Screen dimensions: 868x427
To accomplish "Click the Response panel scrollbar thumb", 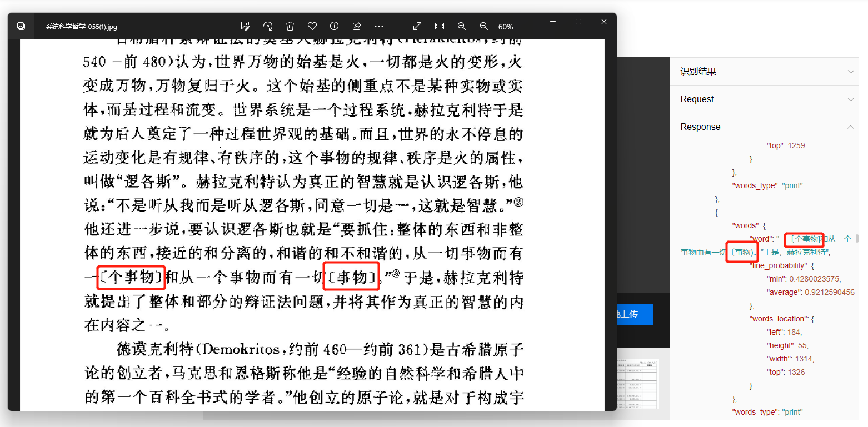I will click(857, 239).
